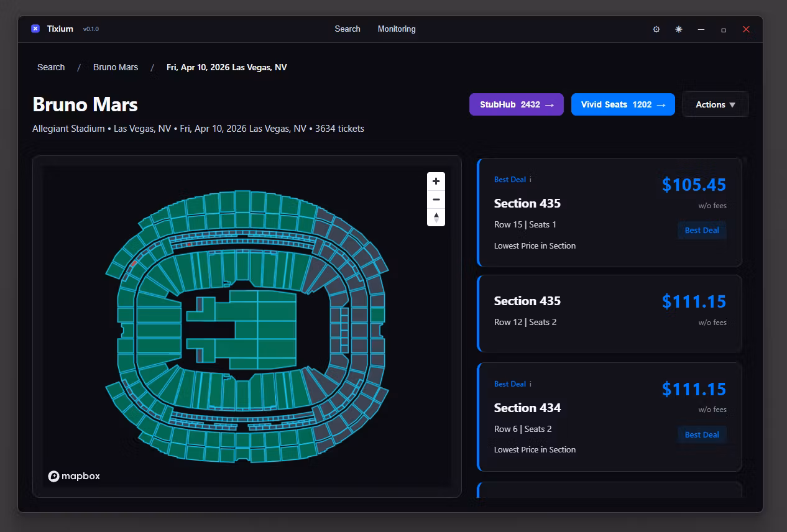This screenshot has width=787, height=532.
Task: Open settings via the gear icon
Action: click(656, 29)
